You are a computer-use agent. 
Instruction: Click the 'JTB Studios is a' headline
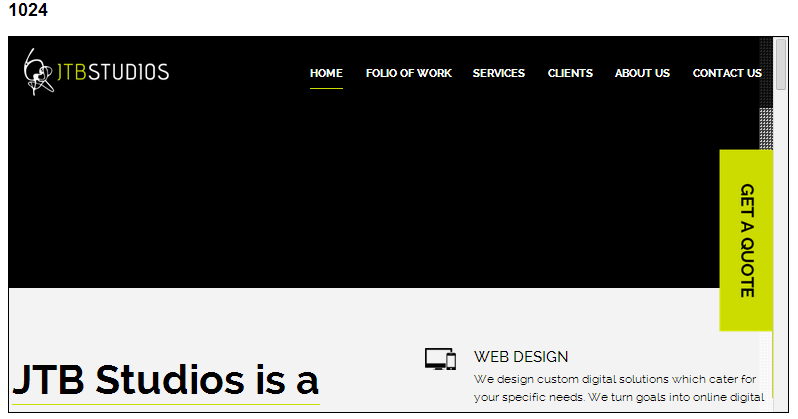point(165,380)
